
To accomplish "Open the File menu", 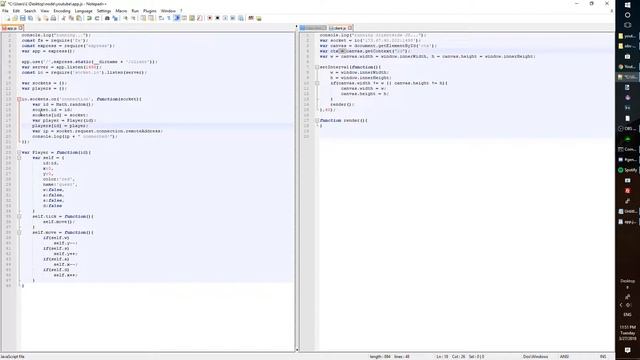I will pos(5,11).
